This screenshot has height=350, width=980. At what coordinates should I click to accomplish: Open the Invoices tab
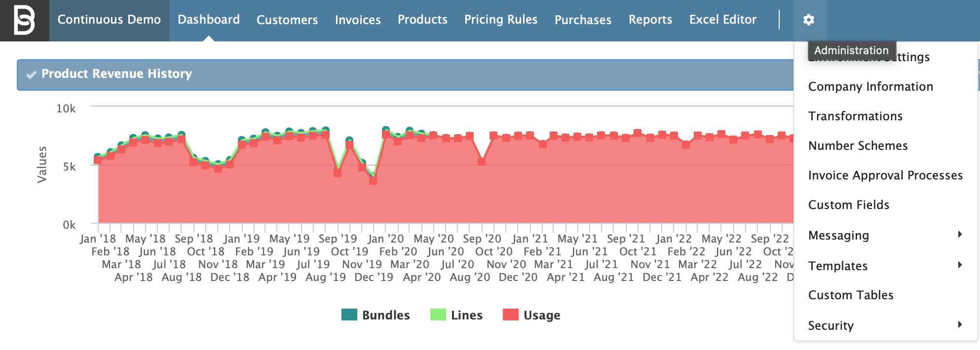click(358, 20)
